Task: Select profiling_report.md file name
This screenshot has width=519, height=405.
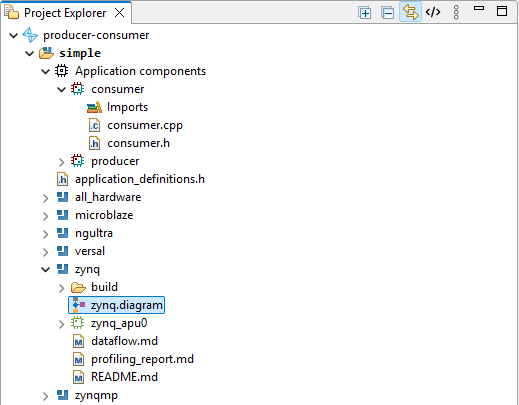Action: (142, 359)
